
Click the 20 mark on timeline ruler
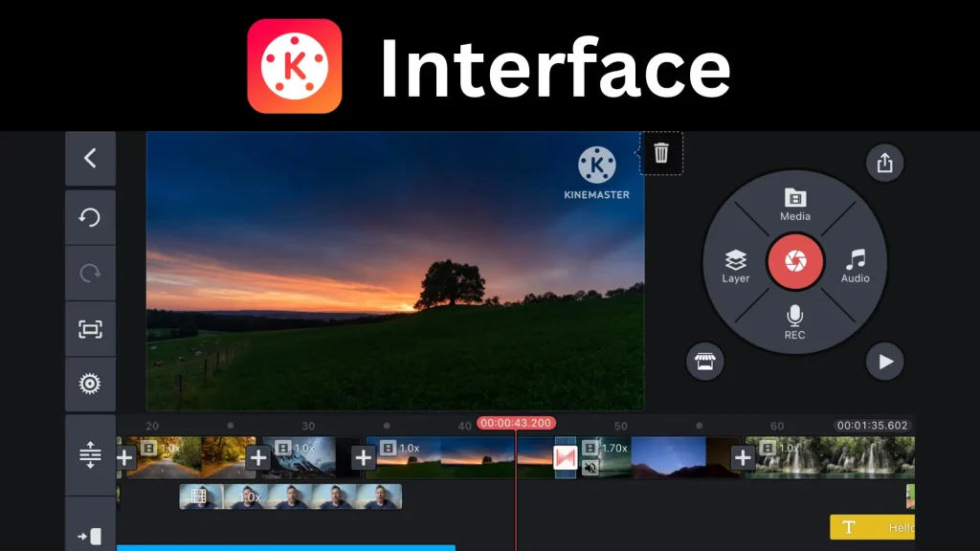coord(152,426)
